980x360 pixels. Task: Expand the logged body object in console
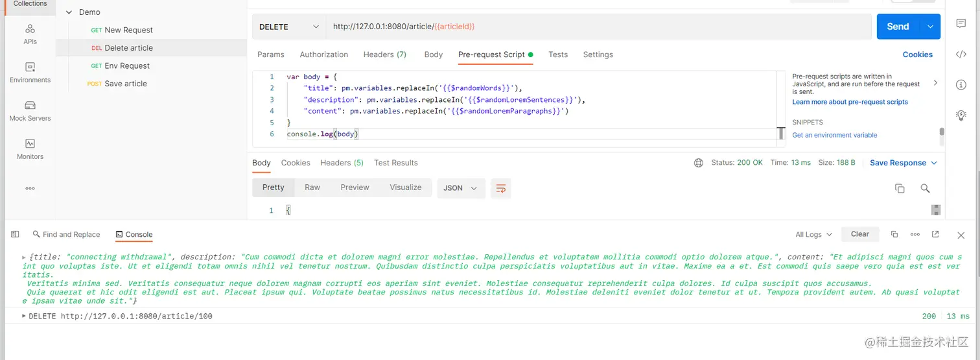click(24, 258)
